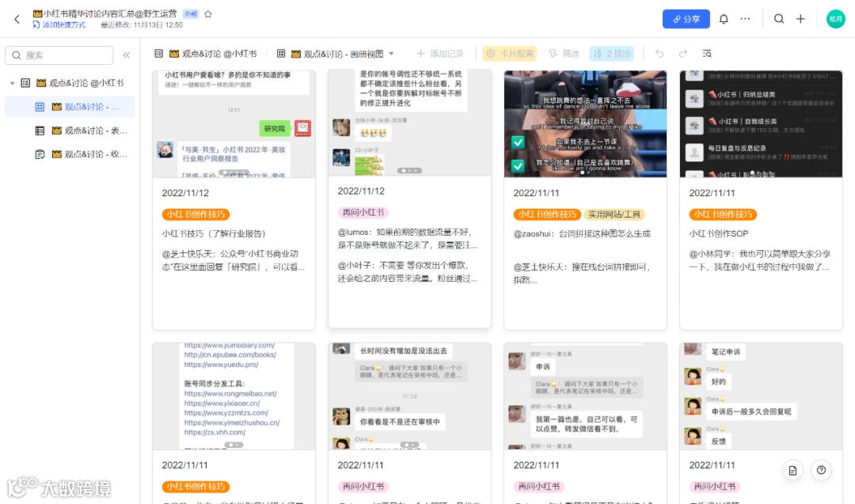This screenshot has width=855, height=504.
Task: Click 小红书创作SOP card text
Action: tap(719, 233)
